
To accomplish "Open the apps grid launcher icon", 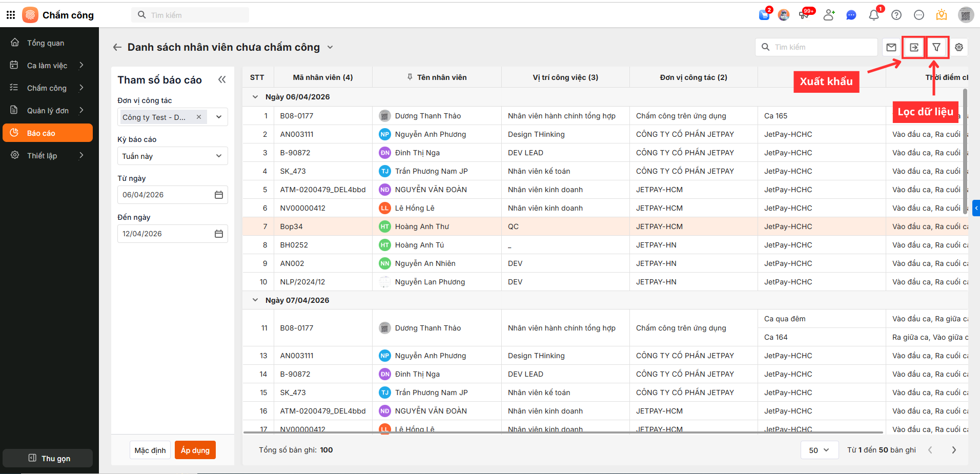I will [11, 15].
